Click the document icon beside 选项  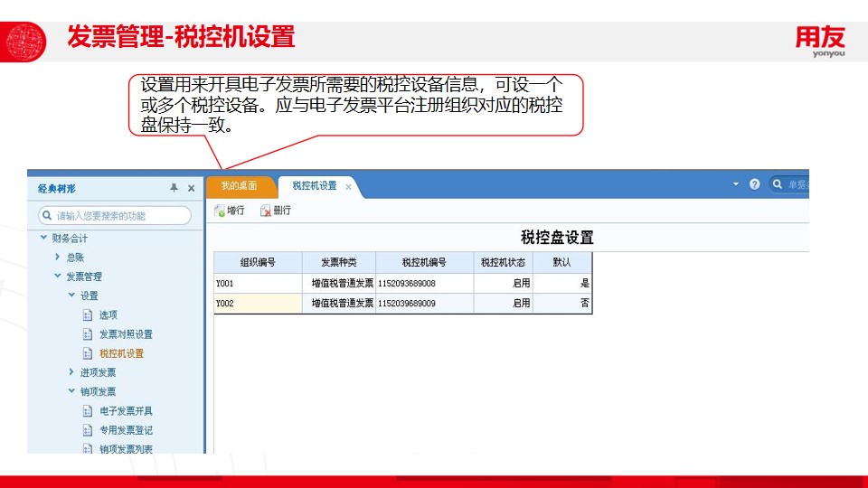pos(88,315)
